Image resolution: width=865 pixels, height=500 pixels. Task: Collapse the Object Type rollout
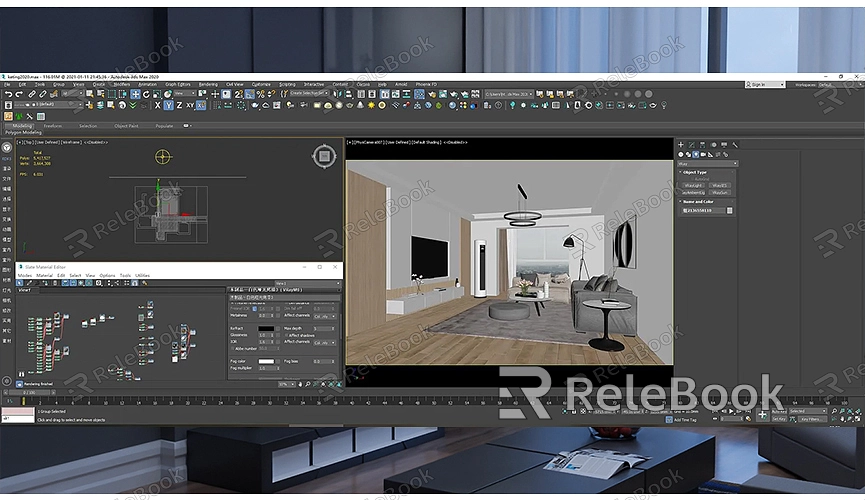click(694, 172)
